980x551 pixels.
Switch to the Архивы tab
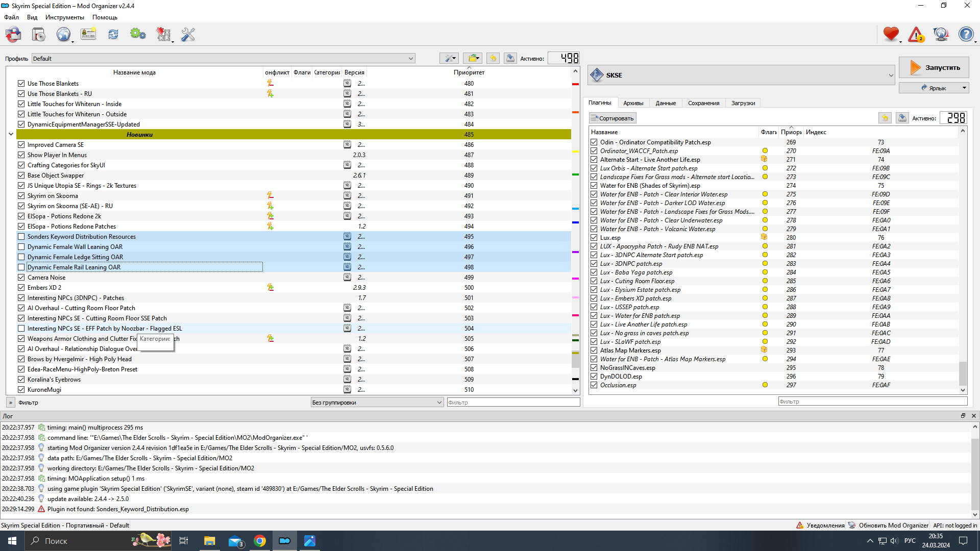633,103
